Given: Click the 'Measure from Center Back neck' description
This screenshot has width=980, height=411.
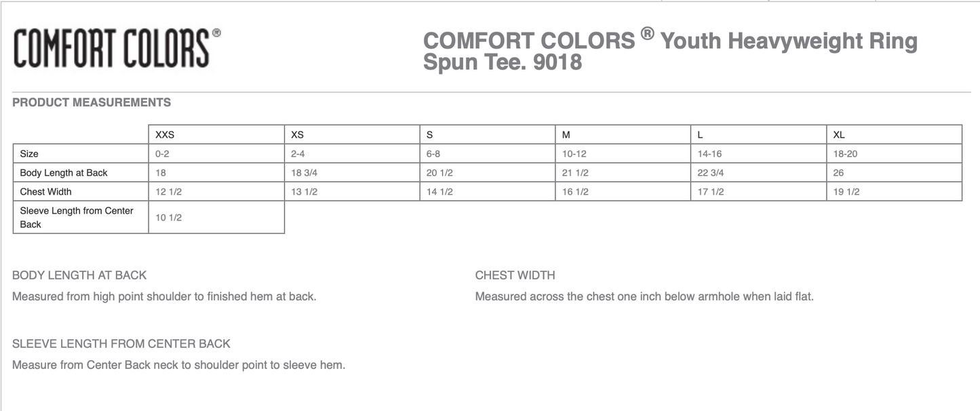Looking at the screenshot, I should (x=178, y=365).
